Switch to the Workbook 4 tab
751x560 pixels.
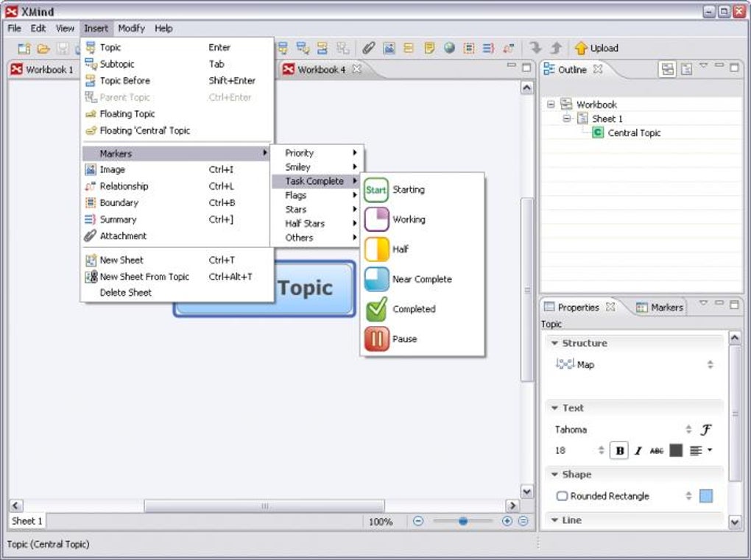coord(321,69)
